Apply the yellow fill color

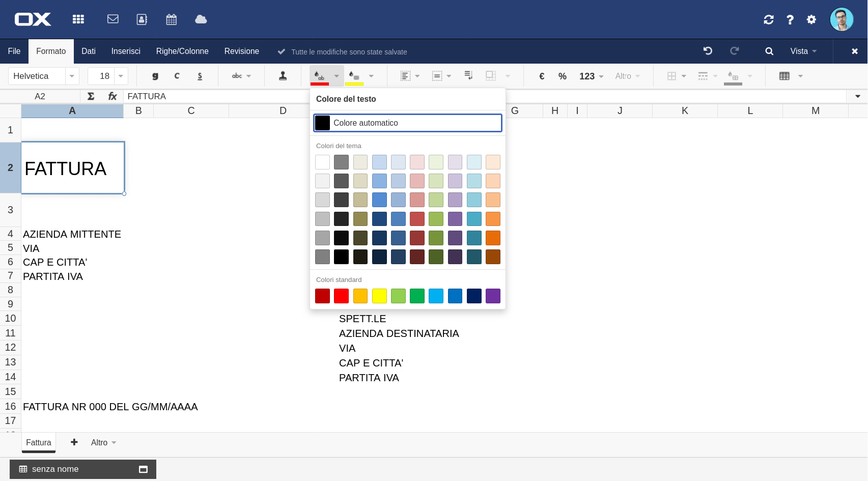(x=354, y=76)
